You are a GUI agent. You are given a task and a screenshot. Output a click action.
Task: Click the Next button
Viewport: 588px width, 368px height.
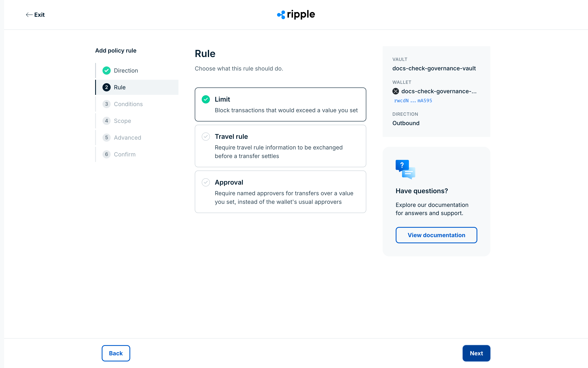pyautogui.click(x=476, y=353)
